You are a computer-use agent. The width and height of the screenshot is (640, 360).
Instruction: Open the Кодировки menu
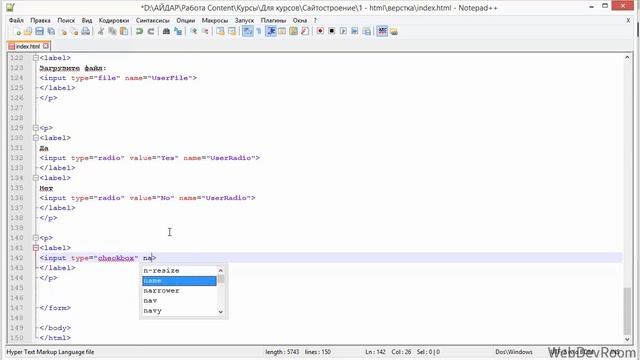114,20
